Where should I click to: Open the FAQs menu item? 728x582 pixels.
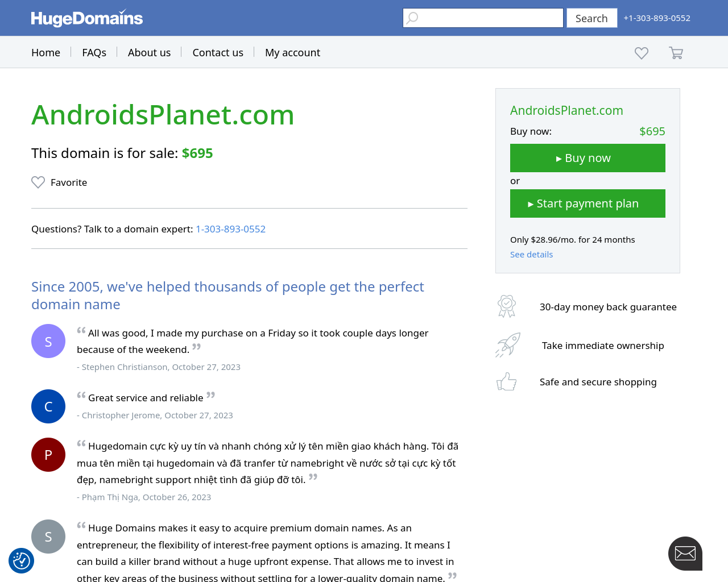pyautogui.click(x=94, y=52)
